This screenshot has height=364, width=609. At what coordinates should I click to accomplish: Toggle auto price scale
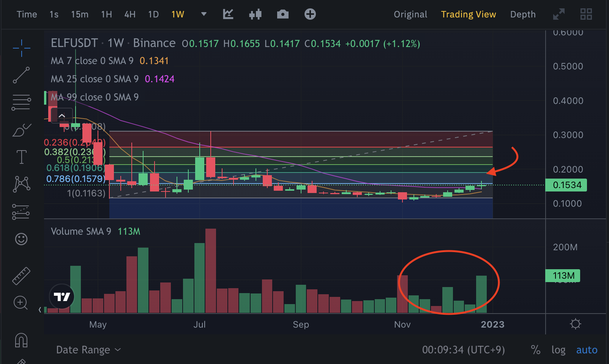coord(587,350)
